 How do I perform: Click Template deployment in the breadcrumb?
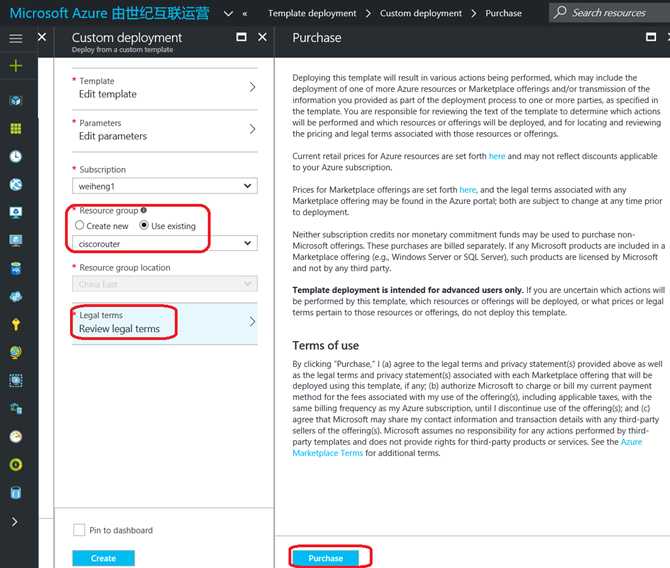[312, 13]
